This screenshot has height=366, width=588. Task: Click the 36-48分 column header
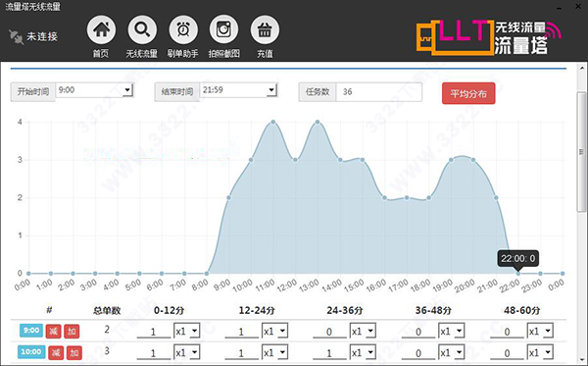[433, 310]
